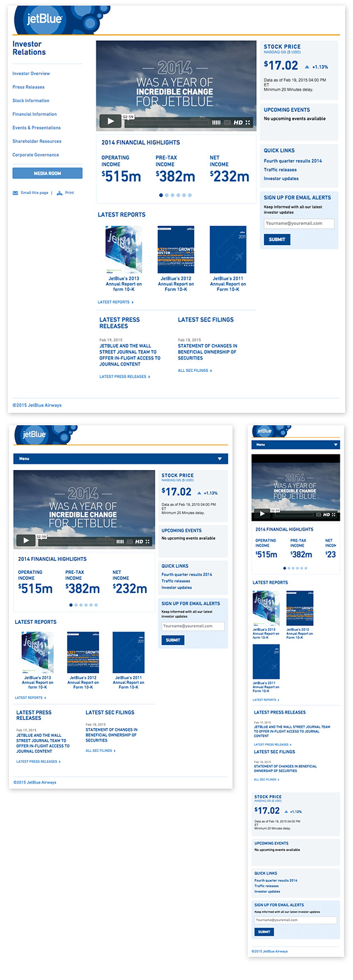Select first carousel dot in desktop highlights
The height and width of the screenshot is (980, 353).
(x=161, y=195)
